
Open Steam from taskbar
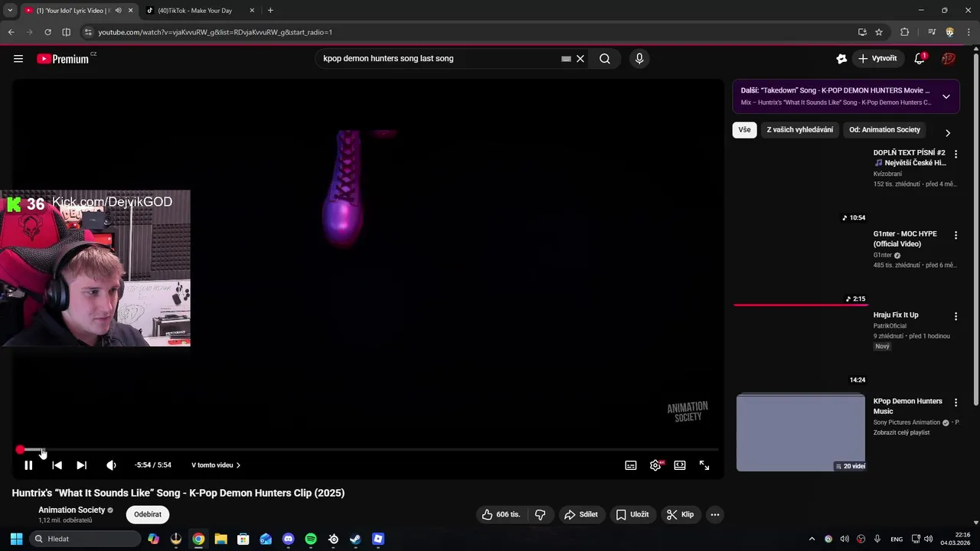[355, 540]
